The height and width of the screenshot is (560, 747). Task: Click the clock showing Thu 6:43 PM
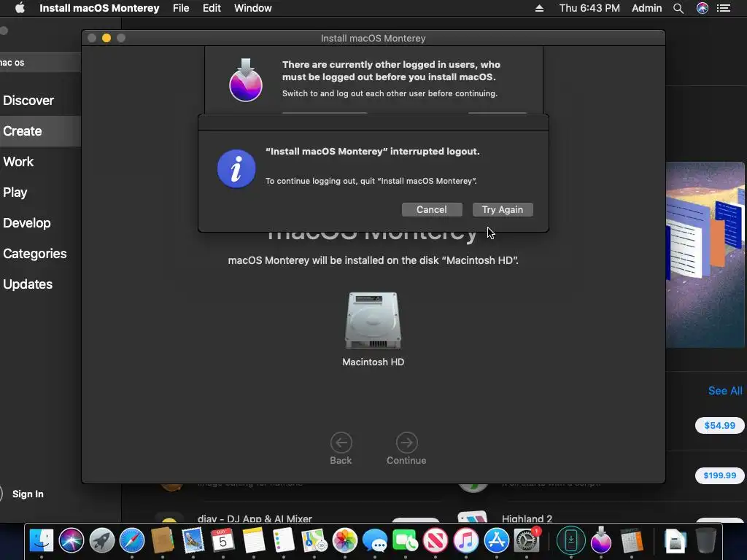[589, 8]
